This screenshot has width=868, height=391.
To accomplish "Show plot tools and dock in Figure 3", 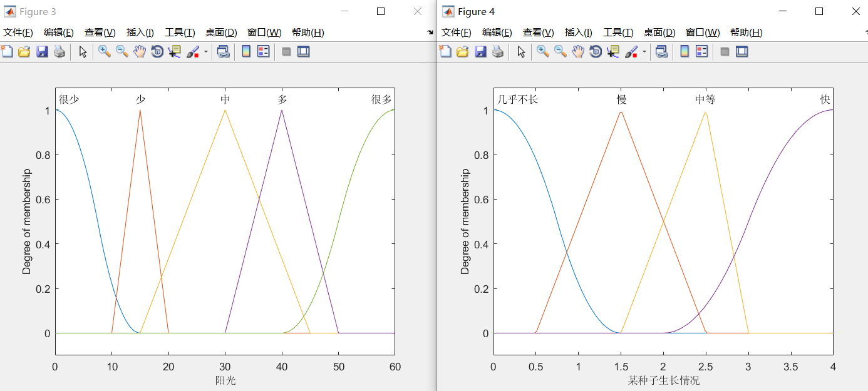I will (x=304, y=52).
